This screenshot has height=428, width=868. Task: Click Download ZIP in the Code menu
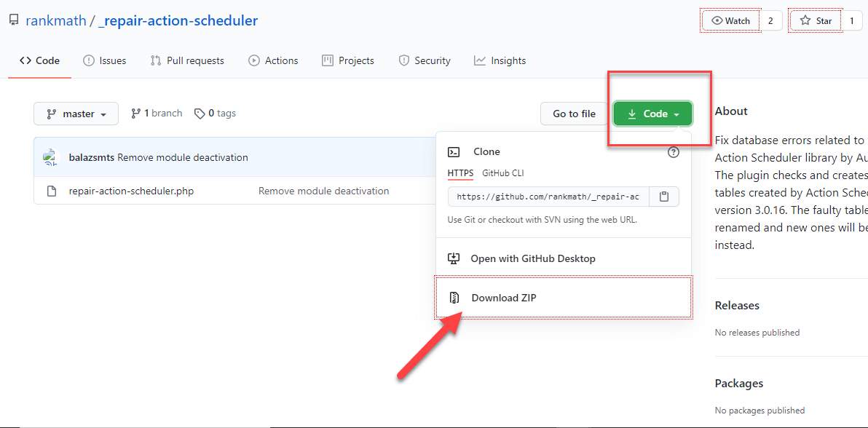563,298
